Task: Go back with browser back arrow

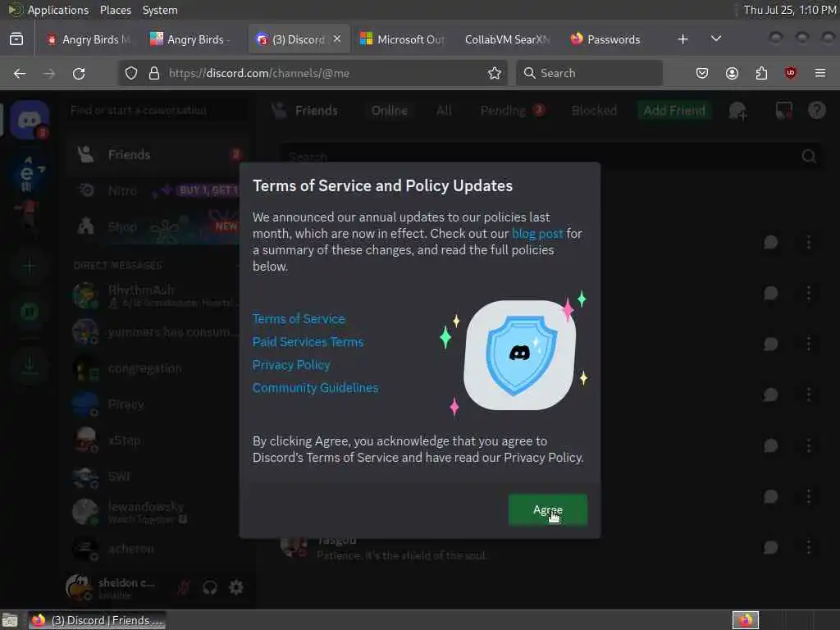Action: click(20, 73)
